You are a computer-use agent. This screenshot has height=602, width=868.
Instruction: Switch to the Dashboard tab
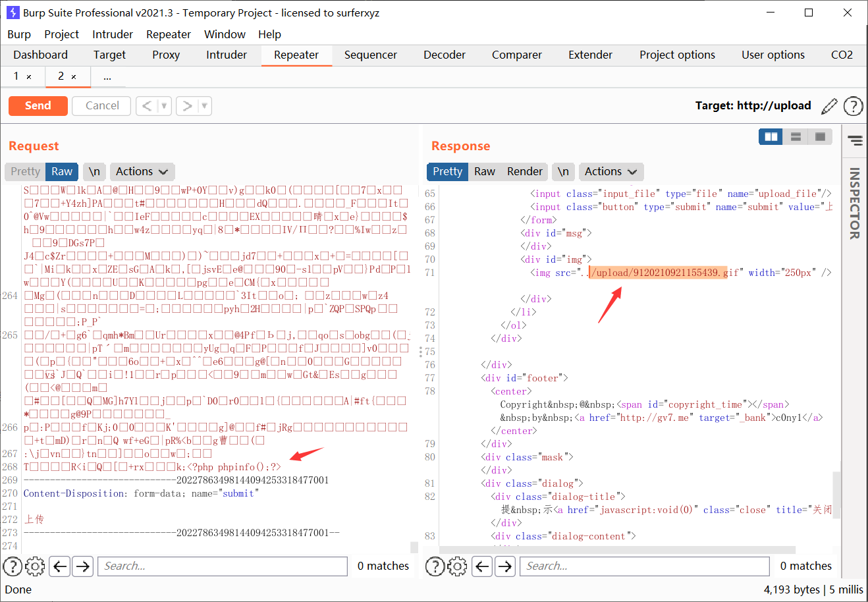(x=40, y=55)
